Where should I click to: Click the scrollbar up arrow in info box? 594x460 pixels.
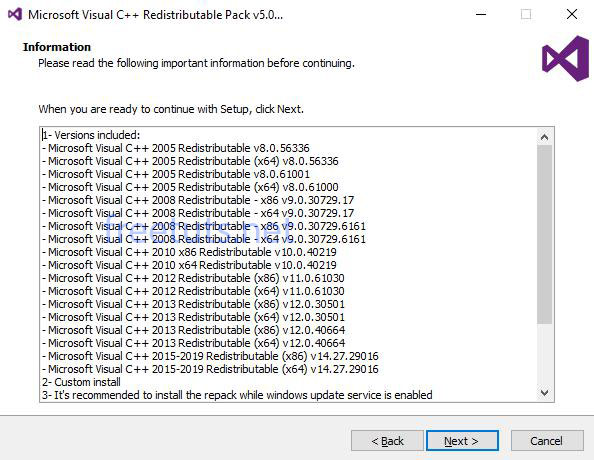544,137
